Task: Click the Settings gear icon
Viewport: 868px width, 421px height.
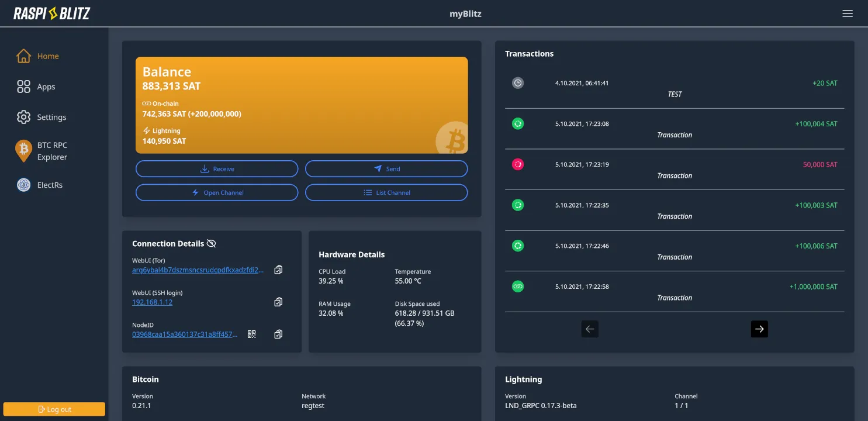Action: click(23, 117)
